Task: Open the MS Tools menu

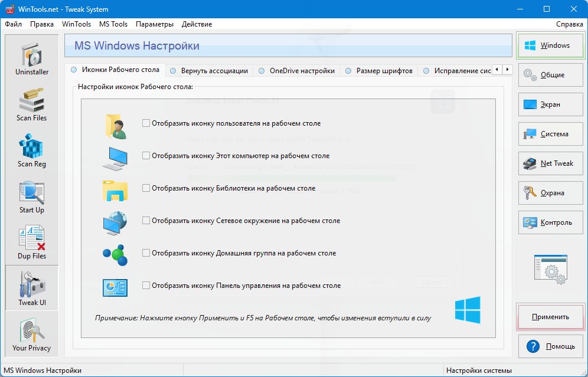Action: point(113,24)
